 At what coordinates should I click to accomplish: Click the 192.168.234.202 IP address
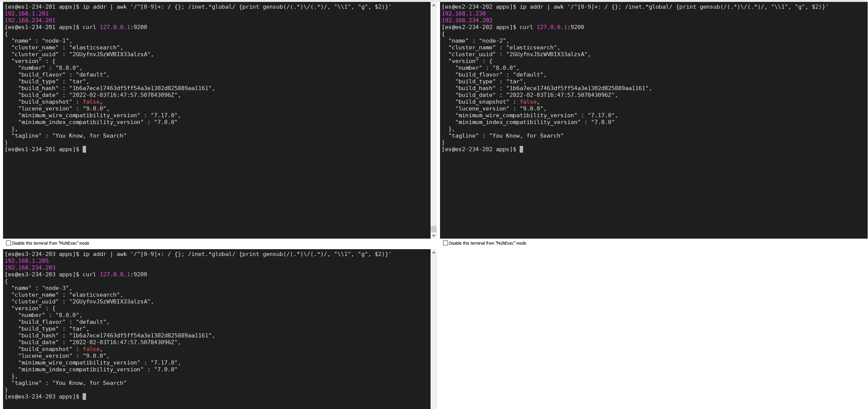(x=467, y=20)
